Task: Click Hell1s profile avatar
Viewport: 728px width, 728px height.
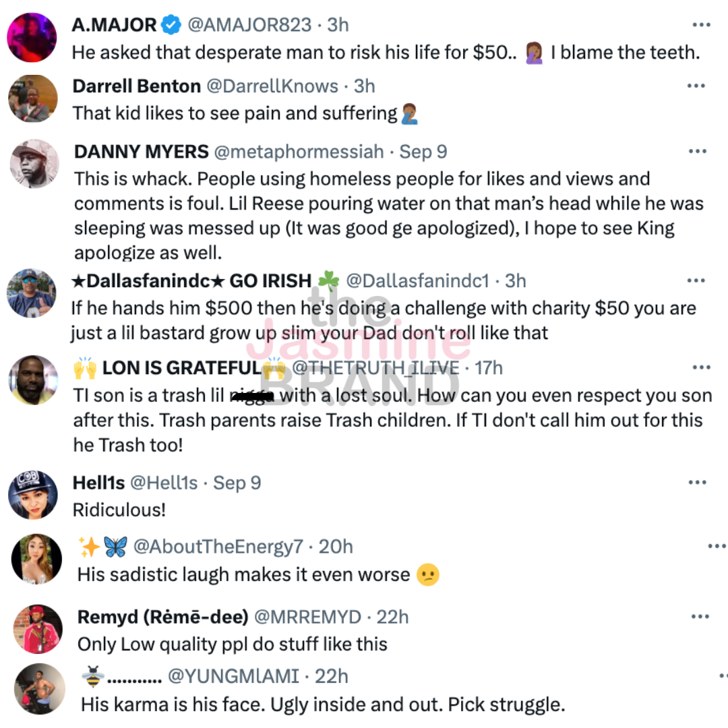Action: point(32,495)
